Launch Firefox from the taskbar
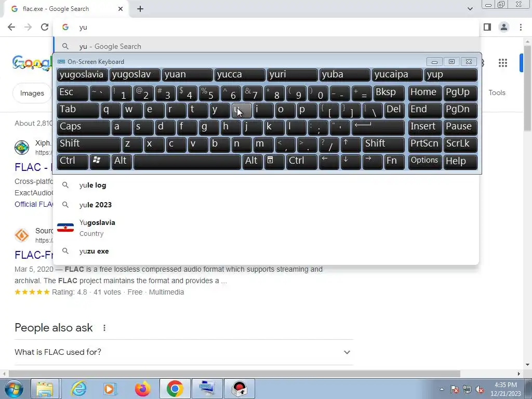 coord(142,389)
